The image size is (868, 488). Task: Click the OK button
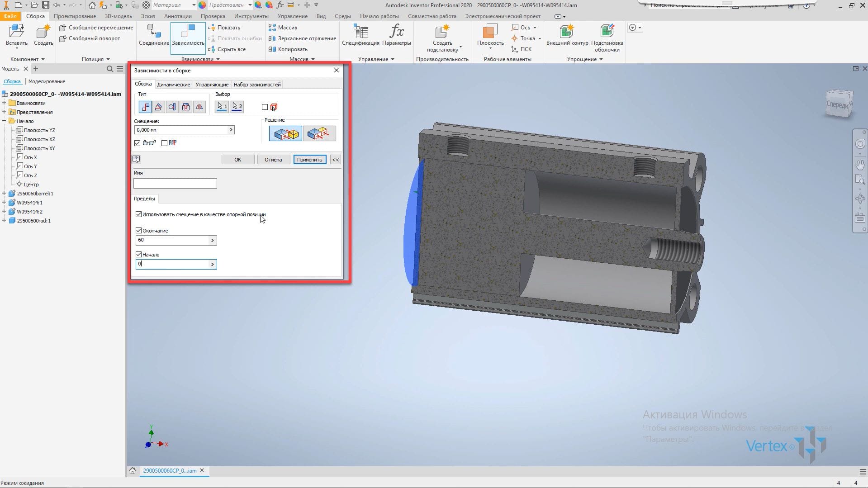(238, 160)
